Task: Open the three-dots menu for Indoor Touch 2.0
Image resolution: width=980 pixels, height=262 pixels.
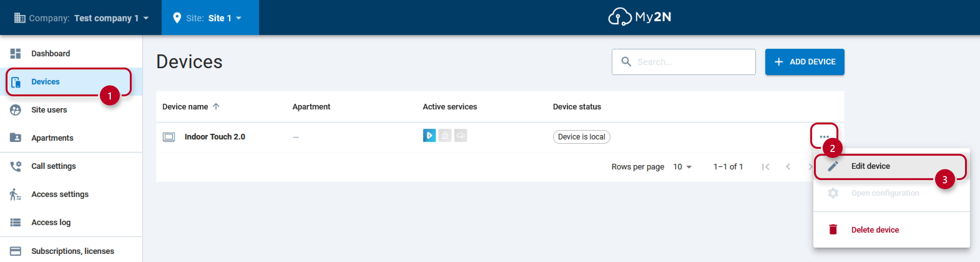Action: 824,137
